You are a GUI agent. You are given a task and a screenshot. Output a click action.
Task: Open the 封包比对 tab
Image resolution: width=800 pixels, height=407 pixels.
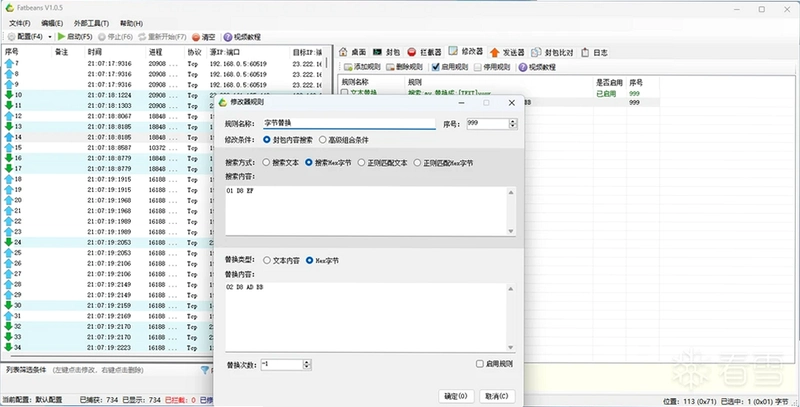552,53
